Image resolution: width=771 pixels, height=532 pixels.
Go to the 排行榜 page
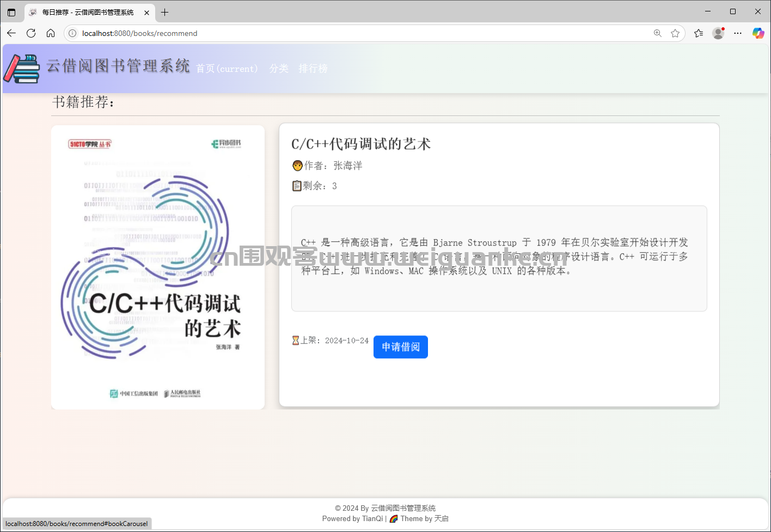313,69
